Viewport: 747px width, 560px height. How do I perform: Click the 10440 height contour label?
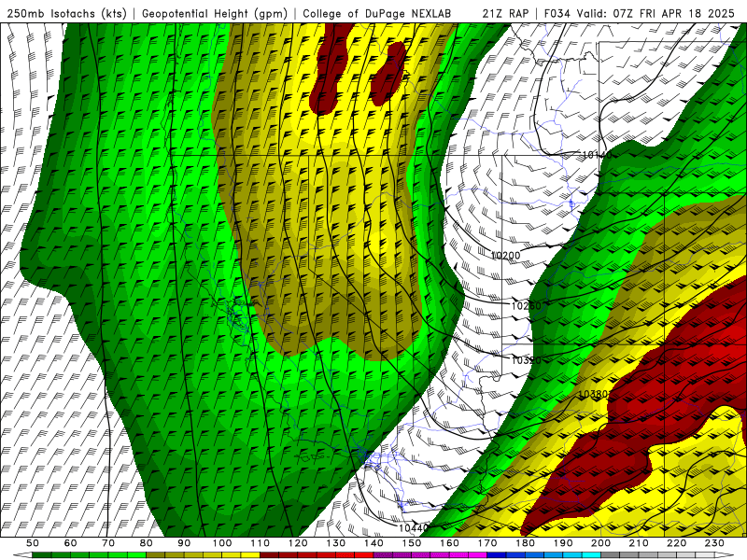tap(414, 528)
